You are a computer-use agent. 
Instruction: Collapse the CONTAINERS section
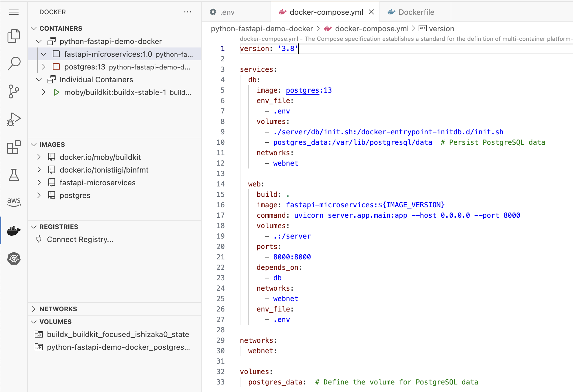click(34, 28)
